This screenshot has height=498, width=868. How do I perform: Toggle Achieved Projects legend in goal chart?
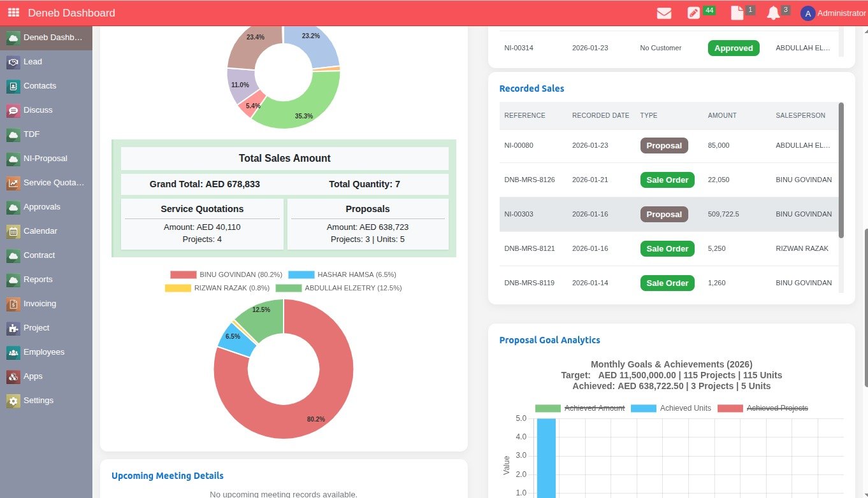click(x=763, y=408)
